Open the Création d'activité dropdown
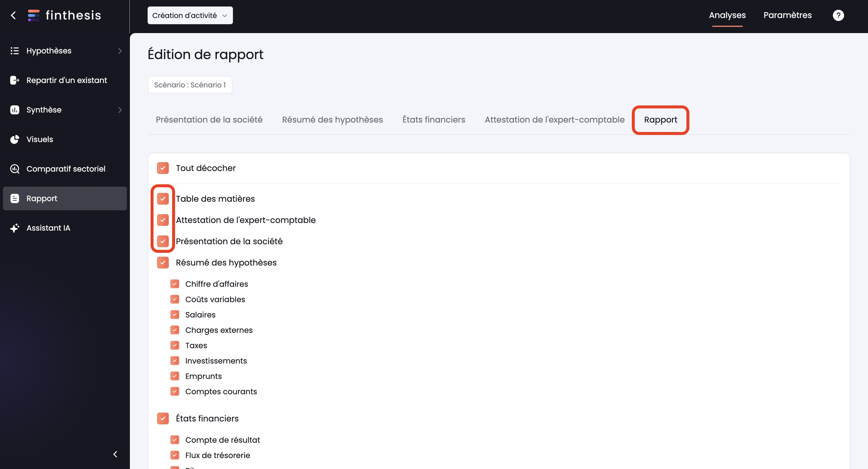The image size is (868, 469). click(190, 15)
